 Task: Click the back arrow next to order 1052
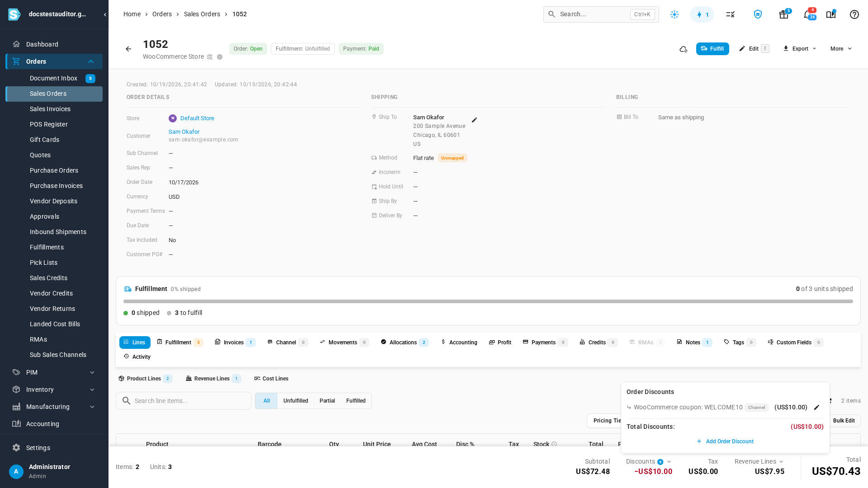128,49
